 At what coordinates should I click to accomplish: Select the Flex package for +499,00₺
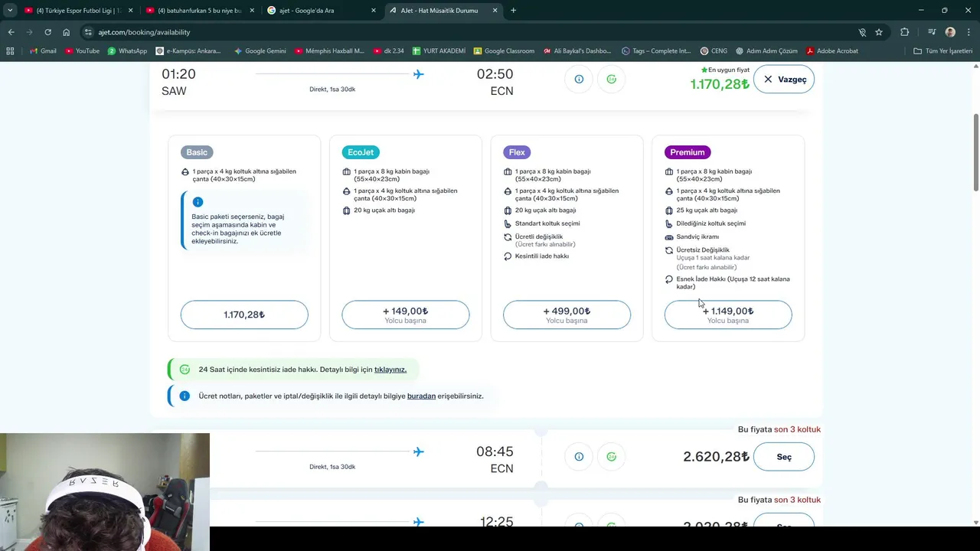pos(567,315)
